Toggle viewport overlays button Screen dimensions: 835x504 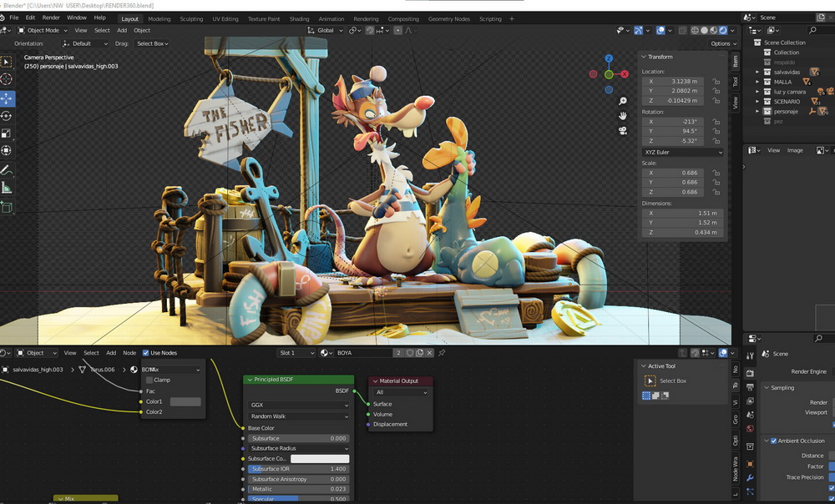coord(660,30)
